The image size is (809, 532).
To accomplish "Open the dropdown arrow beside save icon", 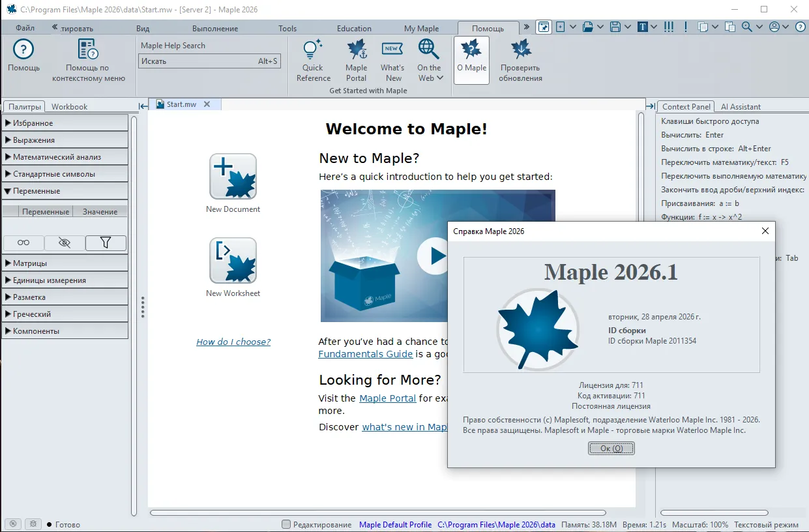I will (628, 27).
